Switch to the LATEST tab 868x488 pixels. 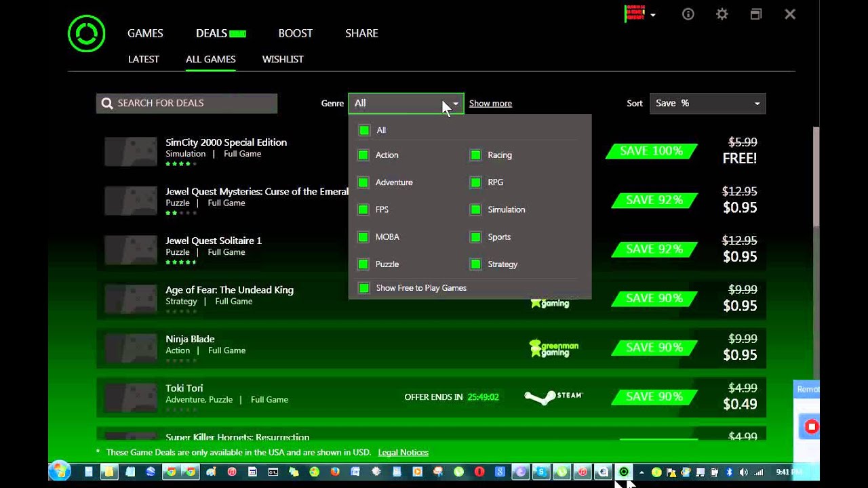pos(143,59)
